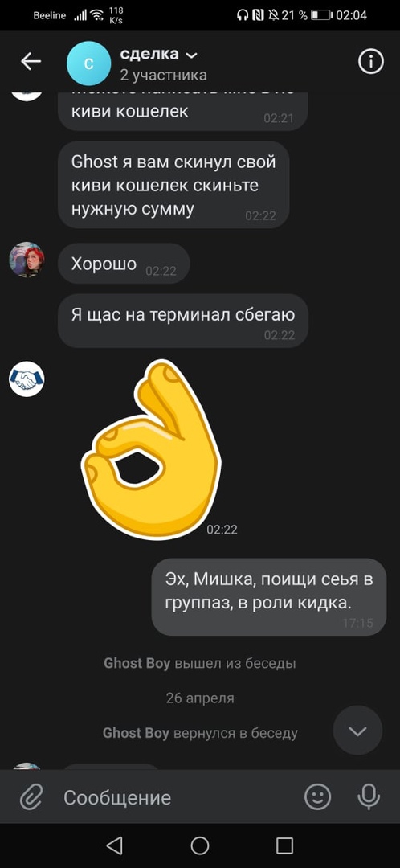Tap the handshake profile avatar
This screenshot has height=868, width=400.
[x=27, y=379]
